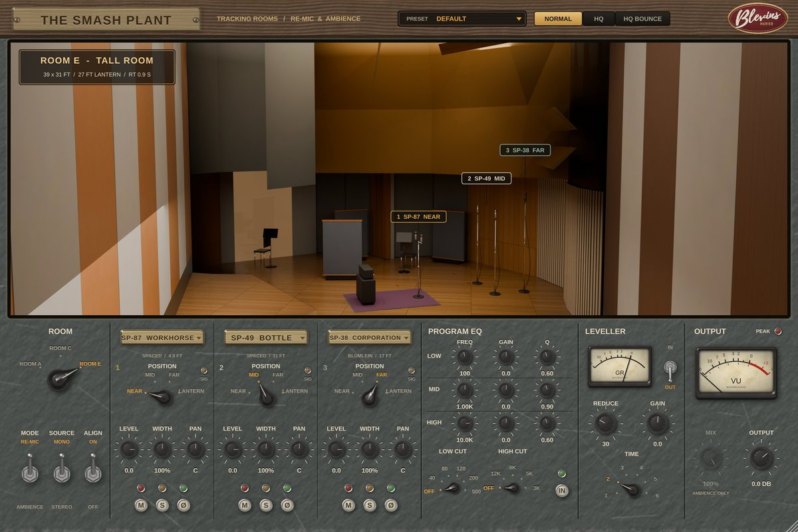Invert phase on mic 2 channel

(287, 505)
